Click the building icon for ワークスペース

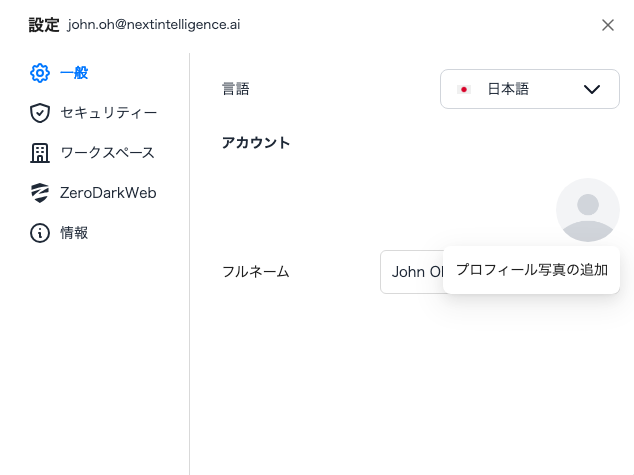(40, 153)
